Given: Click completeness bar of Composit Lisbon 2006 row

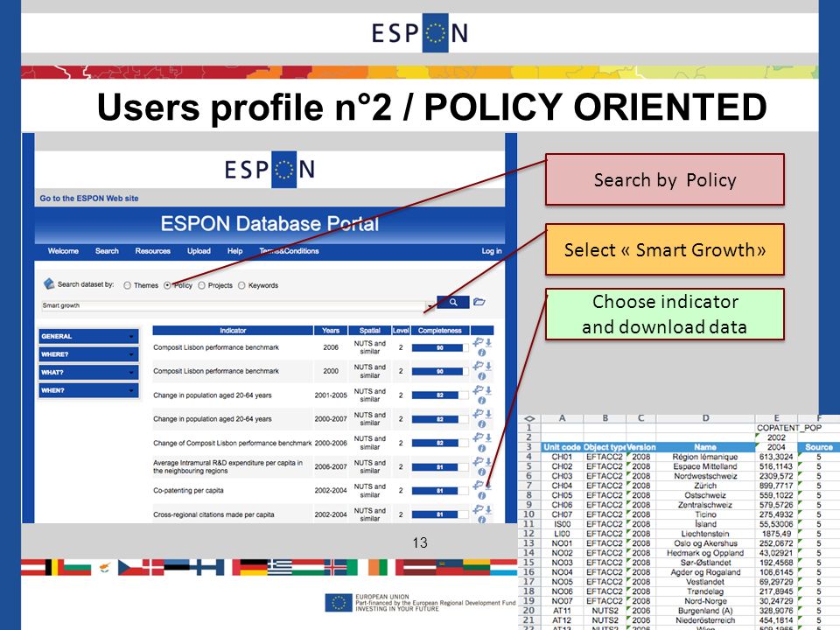Looking at the screenshot, I should (440, 347).
